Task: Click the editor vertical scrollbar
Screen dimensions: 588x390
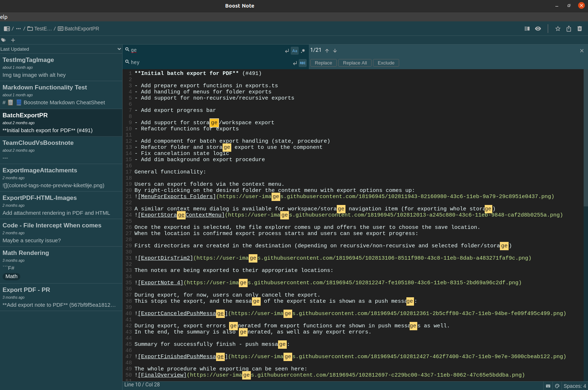Action: coord(586,138)
